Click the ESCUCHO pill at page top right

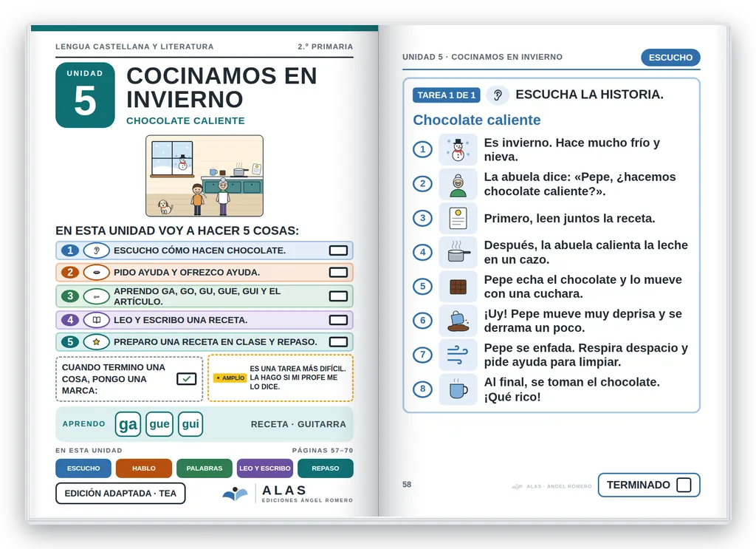point(670,58)
